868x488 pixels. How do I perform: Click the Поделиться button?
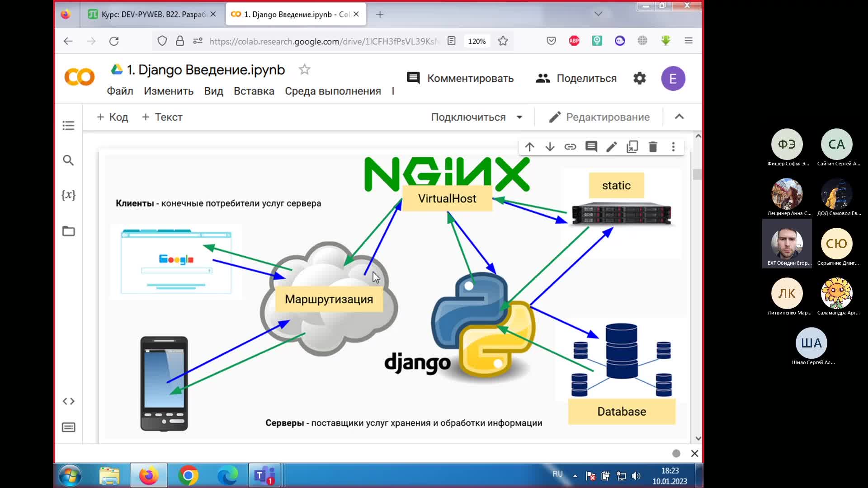coord(576,78)
